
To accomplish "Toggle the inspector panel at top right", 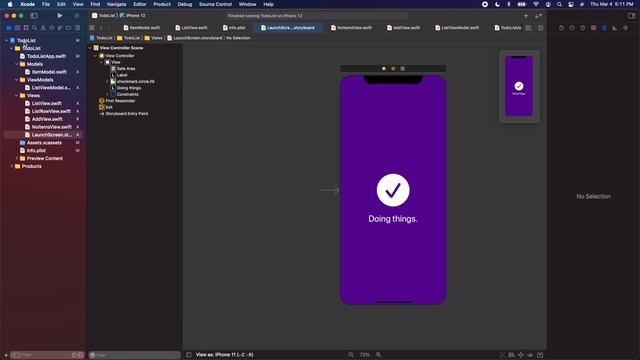I will tap(631, 16).
